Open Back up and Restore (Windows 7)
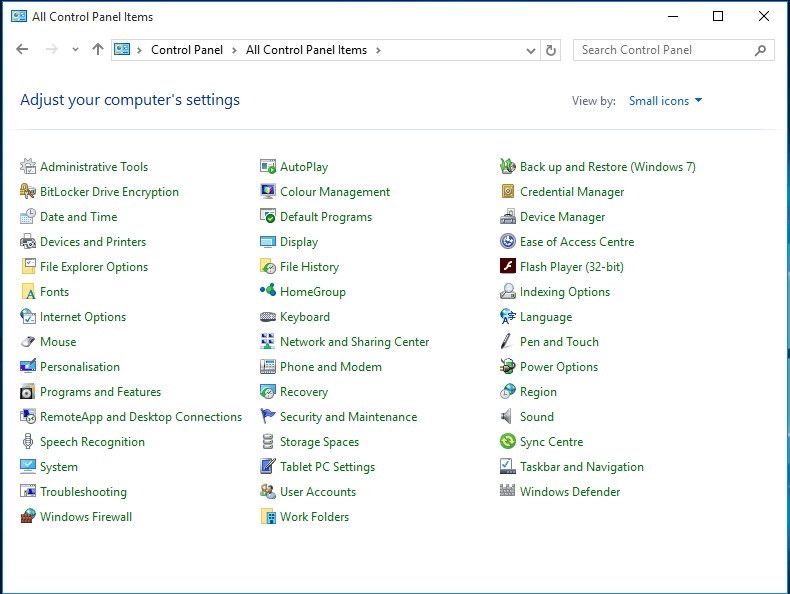The image size is (790, 594). click(608, 167)
